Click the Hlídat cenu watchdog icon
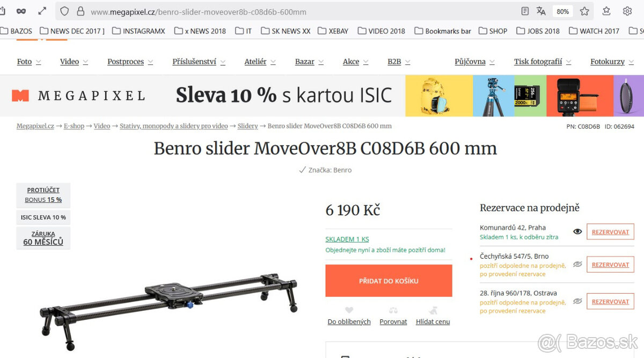The image size is (644, 358). [433, 310]
